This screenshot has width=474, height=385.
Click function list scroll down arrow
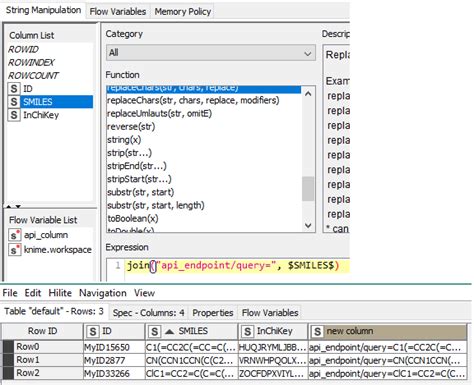click(x=308, y=226)
